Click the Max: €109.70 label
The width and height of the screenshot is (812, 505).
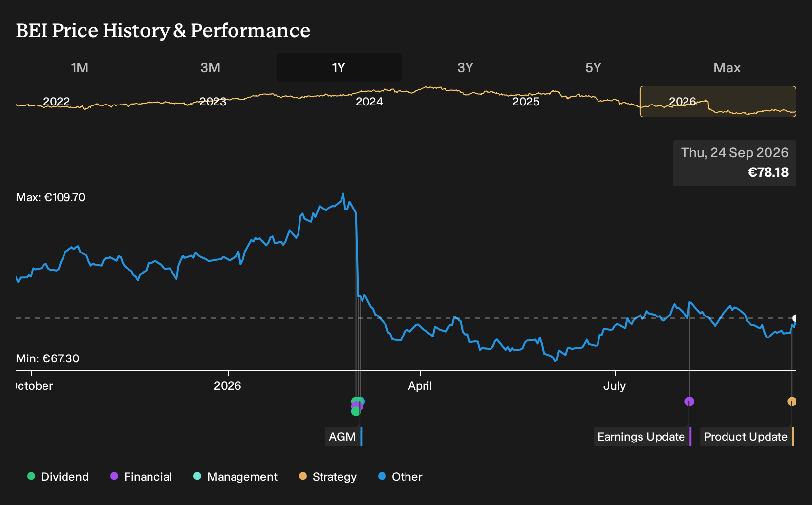51,197
